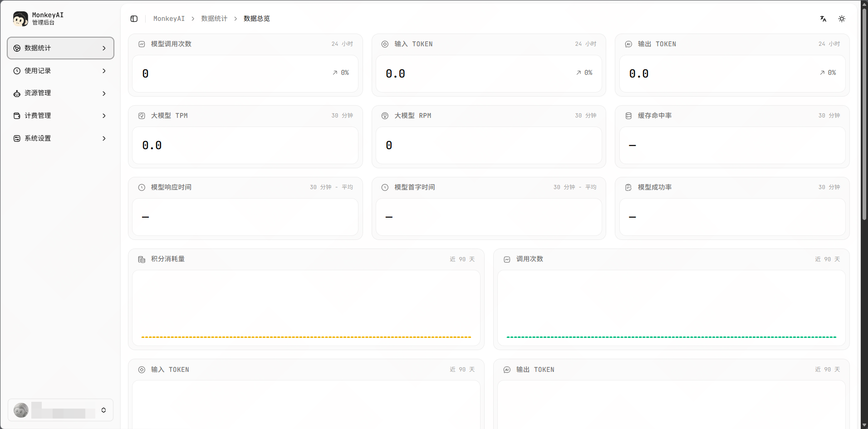
Task: Click the 积分消耗量 yellow dashed chart line
Action: pos(306,337)
